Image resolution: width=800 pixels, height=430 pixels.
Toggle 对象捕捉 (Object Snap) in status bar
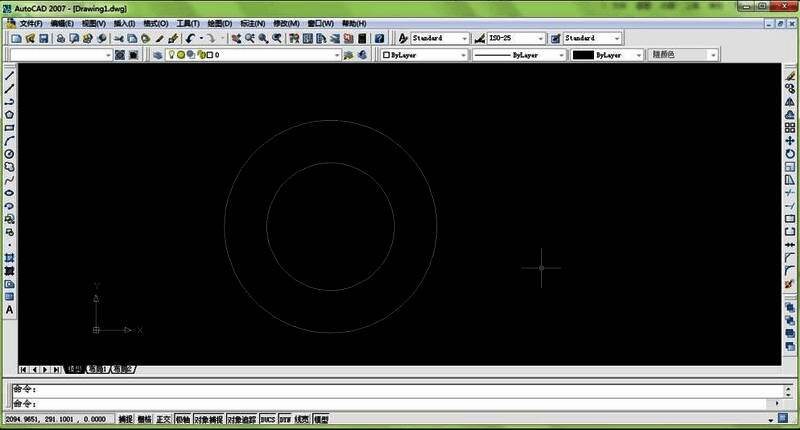[208, 419]
